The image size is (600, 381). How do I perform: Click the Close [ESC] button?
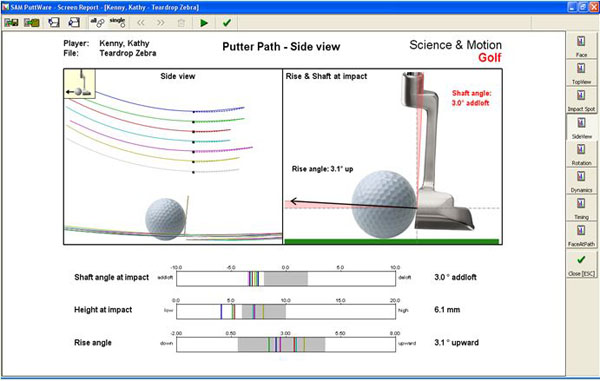point(581,264)
